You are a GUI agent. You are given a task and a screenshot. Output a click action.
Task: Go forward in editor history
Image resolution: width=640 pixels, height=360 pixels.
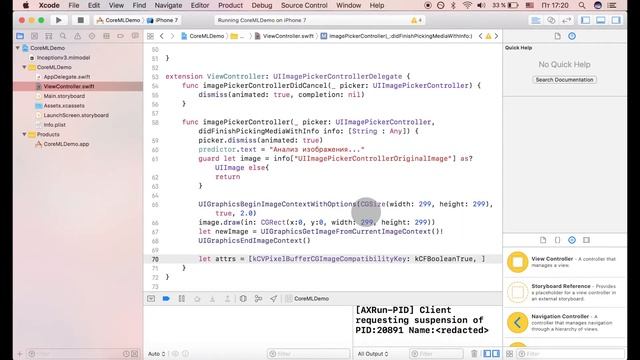[172, 36]
